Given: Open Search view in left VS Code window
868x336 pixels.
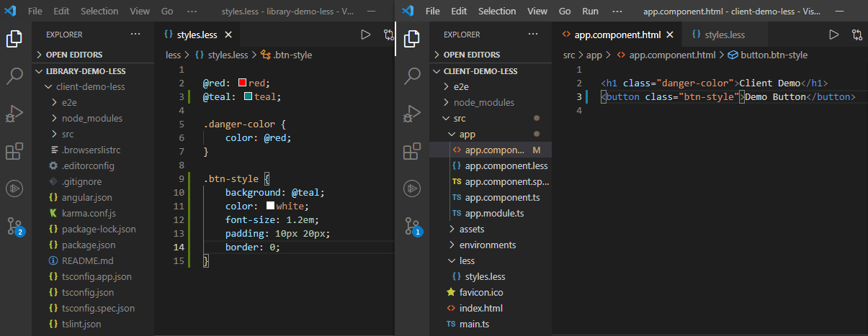Looking at the screenshot, I should [14, 76].
